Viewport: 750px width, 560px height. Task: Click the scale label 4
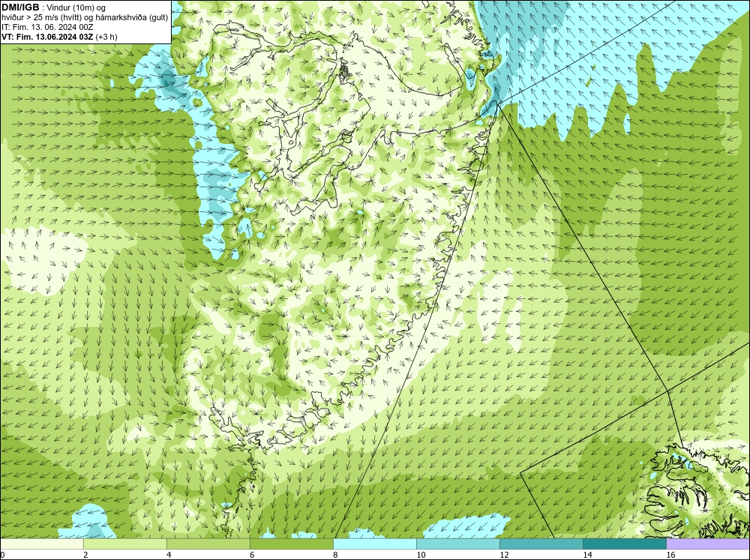169,555
